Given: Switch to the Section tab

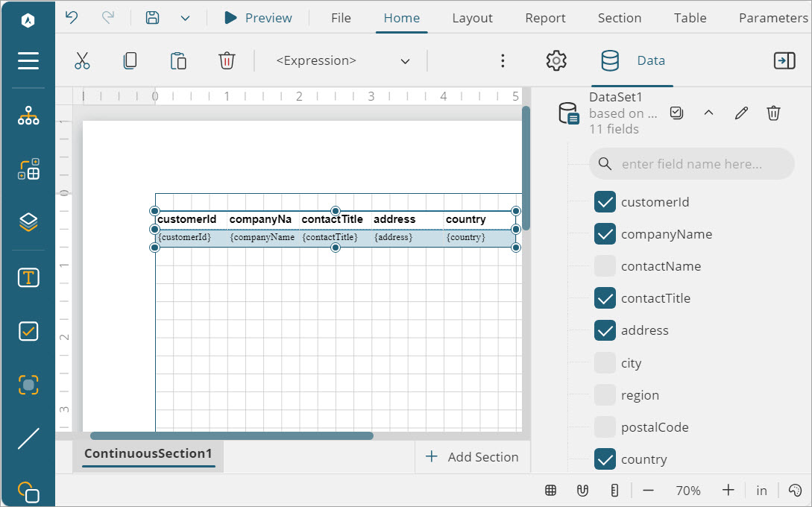Looking at the screenshot, I should pyautogui.click(x=620, y=18).
